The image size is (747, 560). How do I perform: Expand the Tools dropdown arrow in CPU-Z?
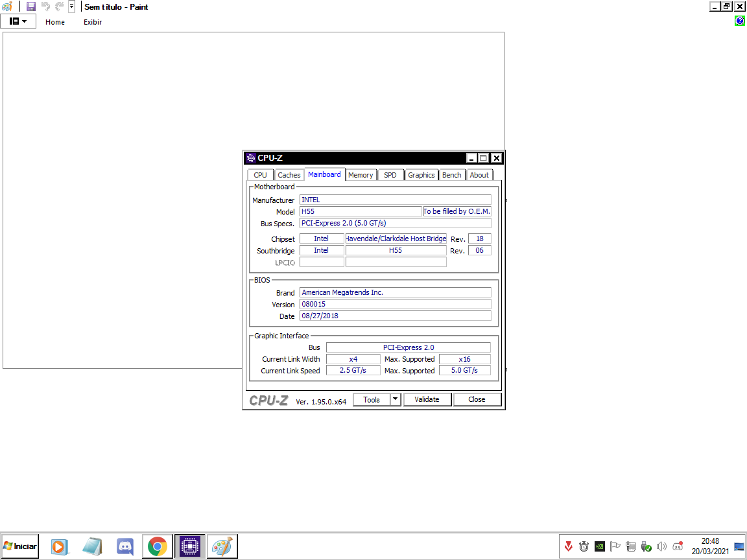click(396, 399)
